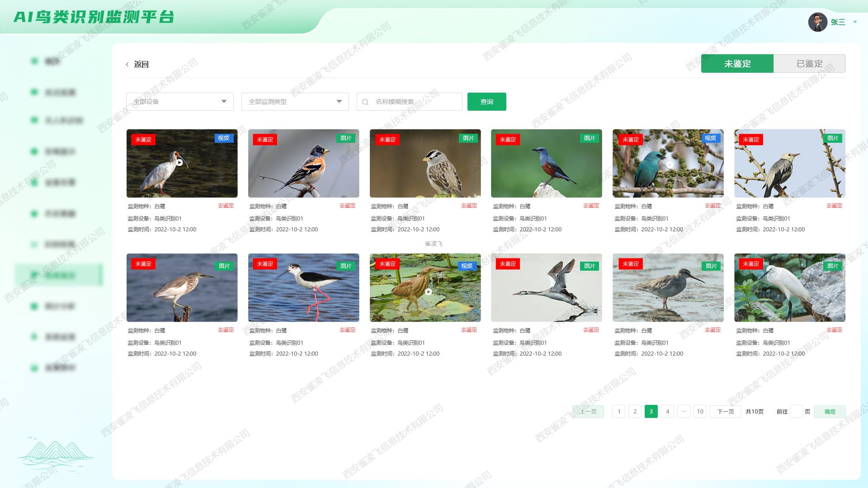Expand the user menu arrow beside 张三
The width and height of the screenshot is (868, 488).
855,22
